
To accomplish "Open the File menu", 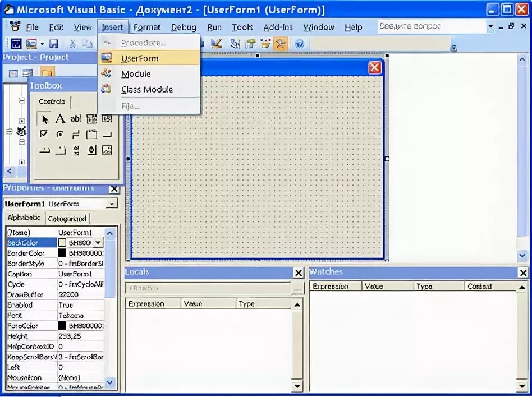I will click(32, 27).
